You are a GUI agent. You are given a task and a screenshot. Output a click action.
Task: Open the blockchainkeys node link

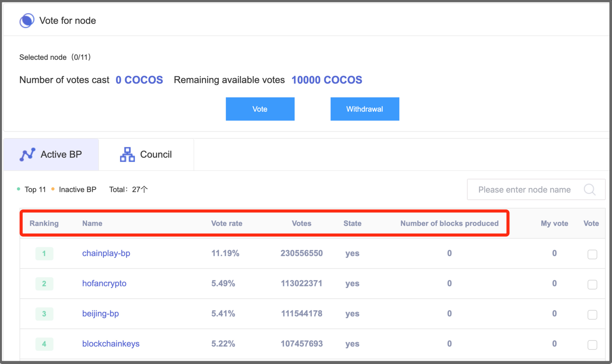[x=111, y=344]
